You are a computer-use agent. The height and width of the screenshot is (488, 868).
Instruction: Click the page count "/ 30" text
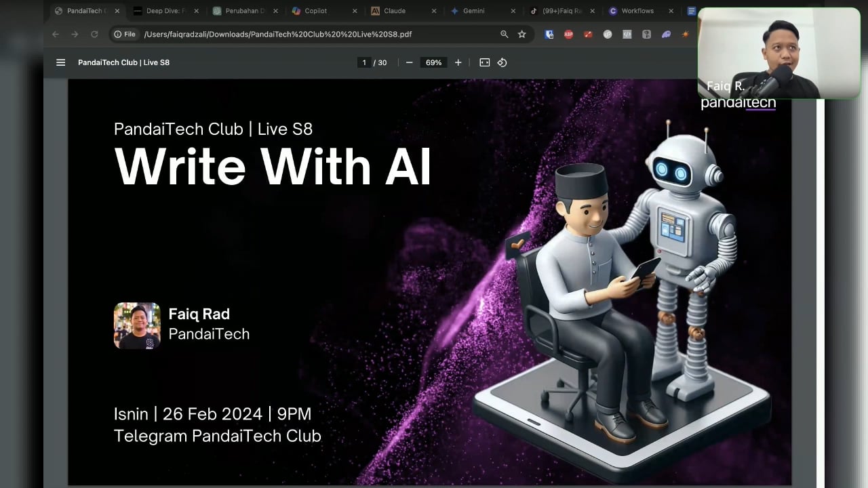[380, 62]
